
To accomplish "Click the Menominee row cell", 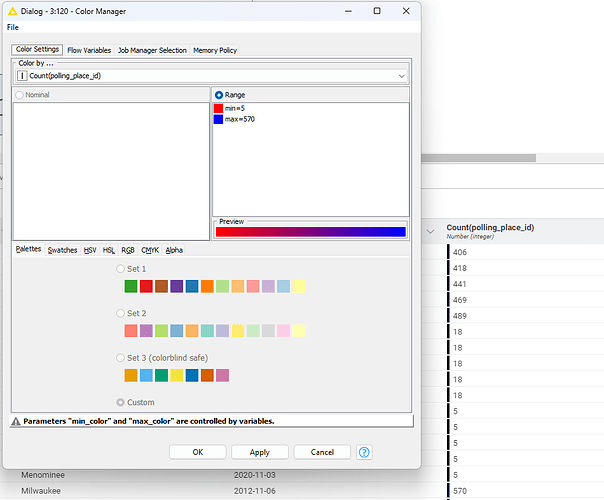I will click(x=43, y=475).
